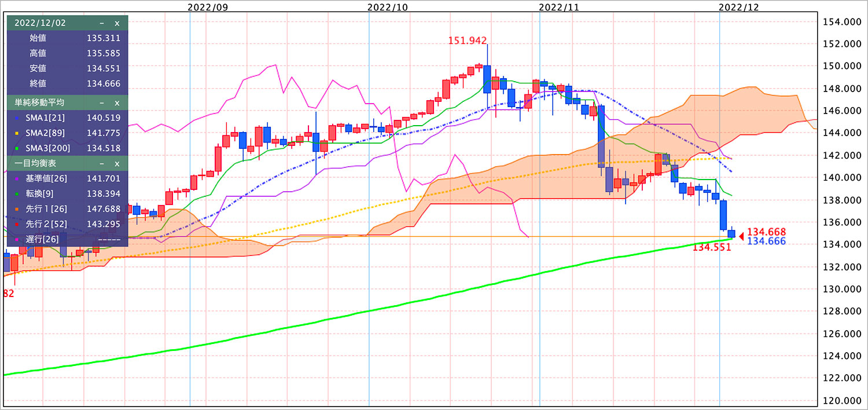Image resolution: width=868 pixels, height=410 pixels.
Task: Minimize the 単純移動平均 section
Action: tap(102, 103)
